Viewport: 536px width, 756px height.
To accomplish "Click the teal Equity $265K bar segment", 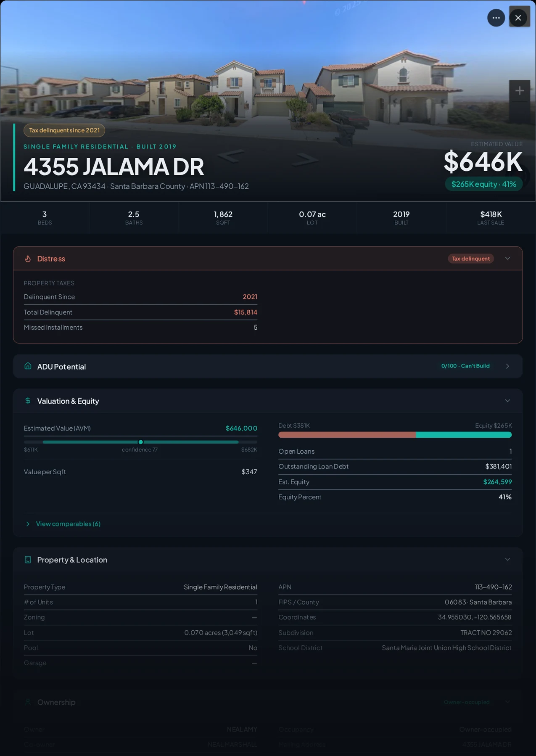I will click(x=464, y=435).
